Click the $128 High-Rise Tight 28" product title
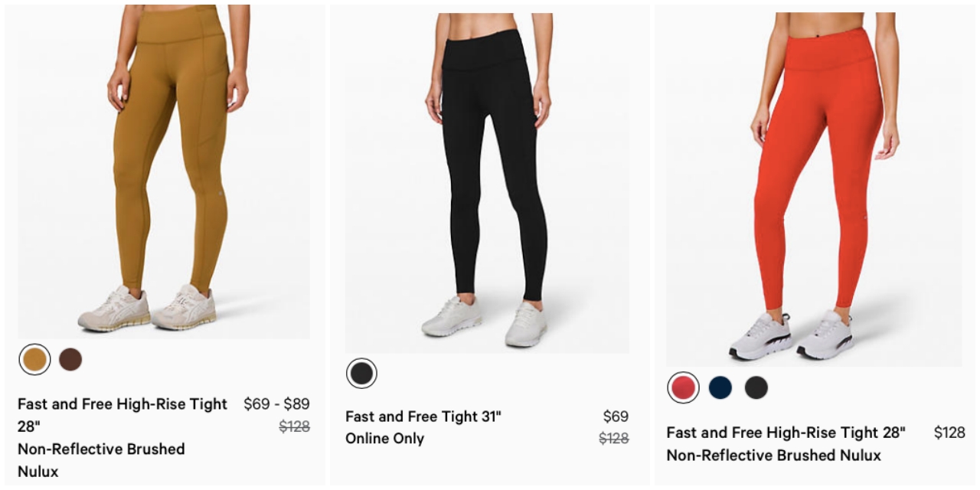 (786, 433)
